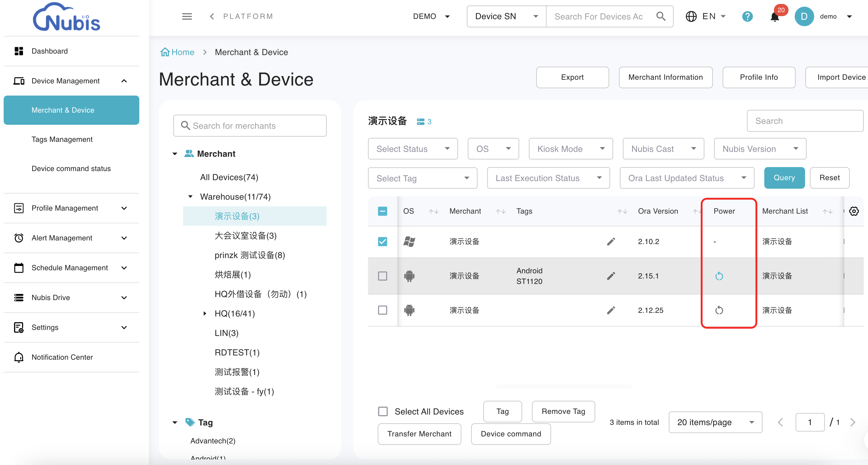The height and width of the screenshot is (465, 868).
Task: Open Tags Management menu item
Action: (62, 139)
